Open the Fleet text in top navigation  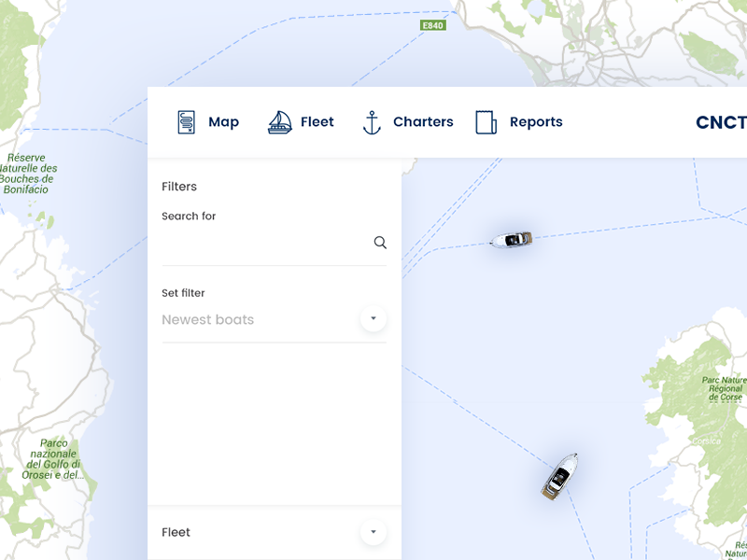pos(317,122)
